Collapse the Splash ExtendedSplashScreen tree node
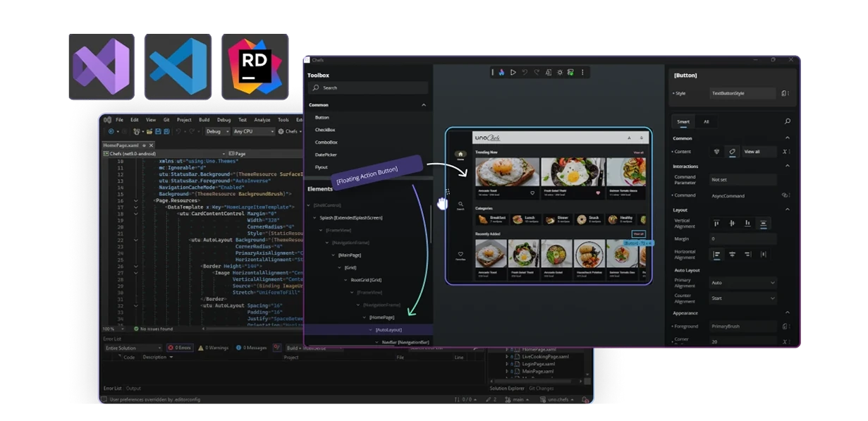The height and width of the screenshot is (421, 868). coord(314,218)
